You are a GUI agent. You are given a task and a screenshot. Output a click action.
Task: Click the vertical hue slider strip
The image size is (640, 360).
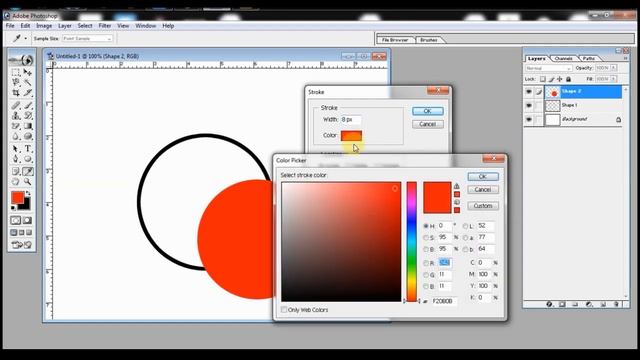click(x=411, y=242)
